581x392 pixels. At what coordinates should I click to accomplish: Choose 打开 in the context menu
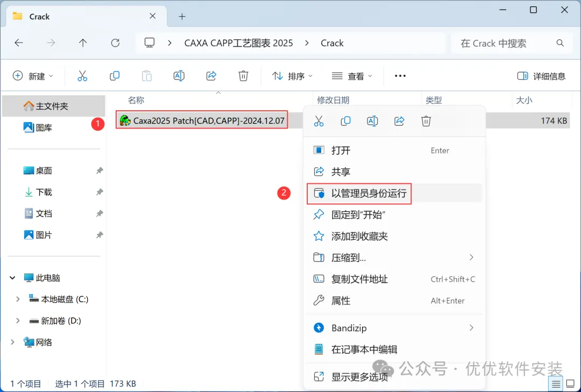[x=395, y=151]
